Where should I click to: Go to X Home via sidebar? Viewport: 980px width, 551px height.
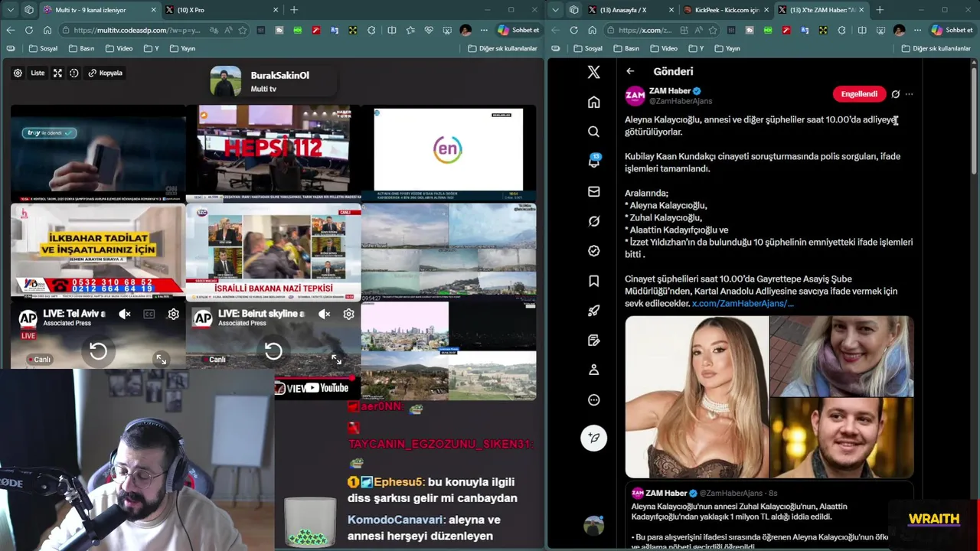tap(593, 102)
